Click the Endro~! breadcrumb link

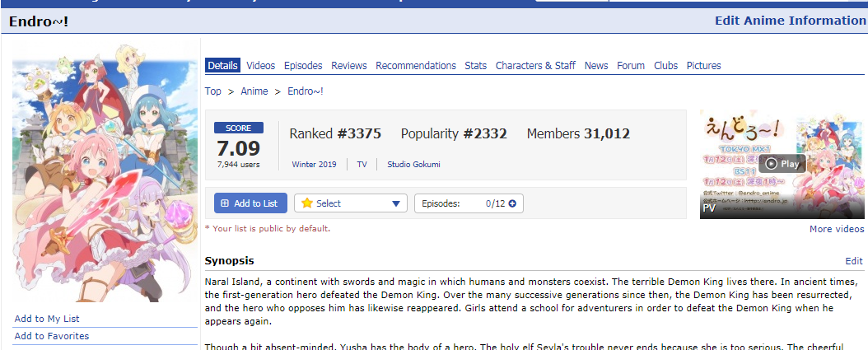(305, 91)
